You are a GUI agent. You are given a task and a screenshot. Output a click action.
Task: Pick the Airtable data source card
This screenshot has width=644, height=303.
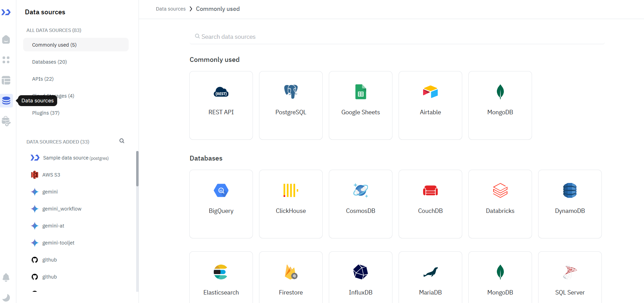coord(430,105)
